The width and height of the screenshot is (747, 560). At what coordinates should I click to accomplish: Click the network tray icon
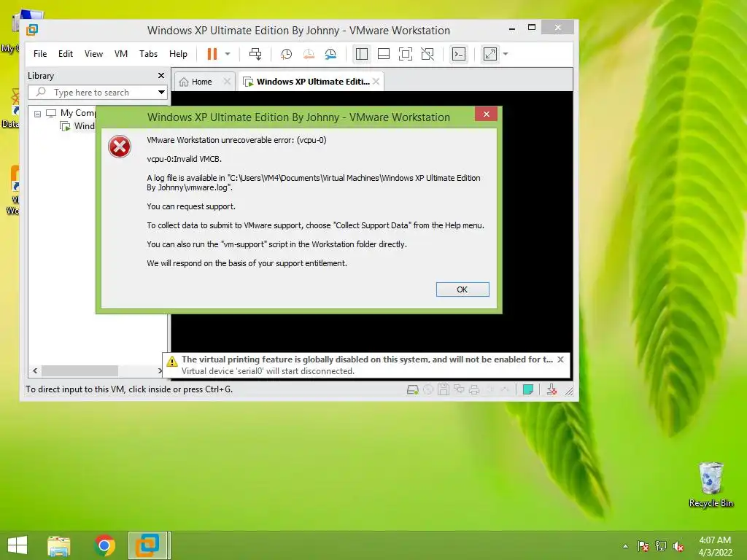pos(661,546)
